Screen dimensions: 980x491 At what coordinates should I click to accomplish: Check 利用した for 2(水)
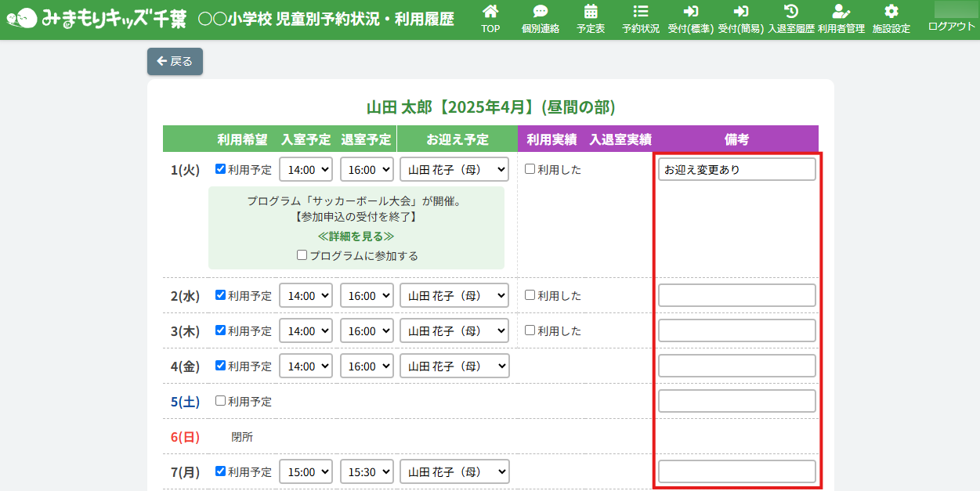coord(530,295)
